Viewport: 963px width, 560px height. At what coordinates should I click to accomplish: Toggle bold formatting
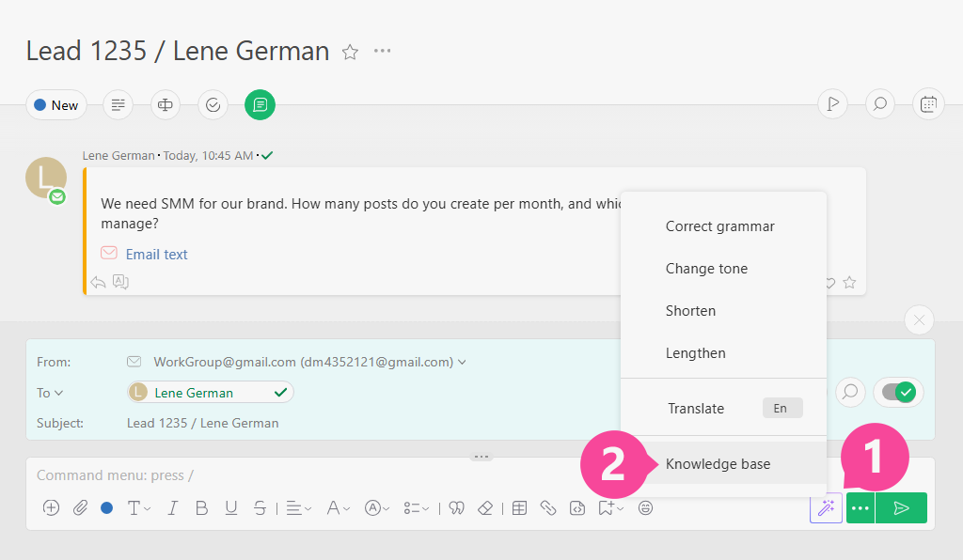tap(201, 508)
